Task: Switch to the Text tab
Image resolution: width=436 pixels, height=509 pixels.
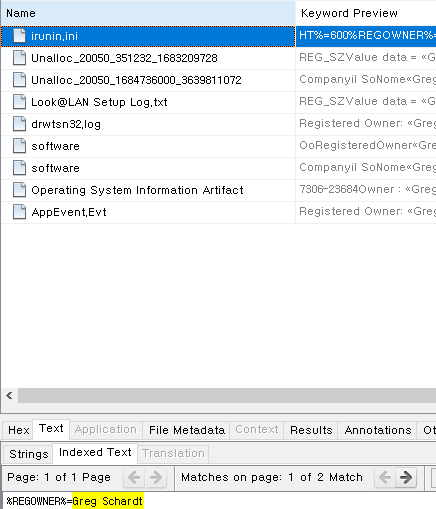Action: pos(51,429)
